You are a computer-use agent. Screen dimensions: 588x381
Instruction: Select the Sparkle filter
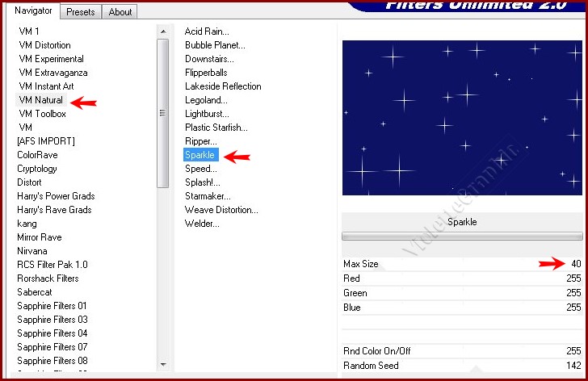(x=200, y=155)
